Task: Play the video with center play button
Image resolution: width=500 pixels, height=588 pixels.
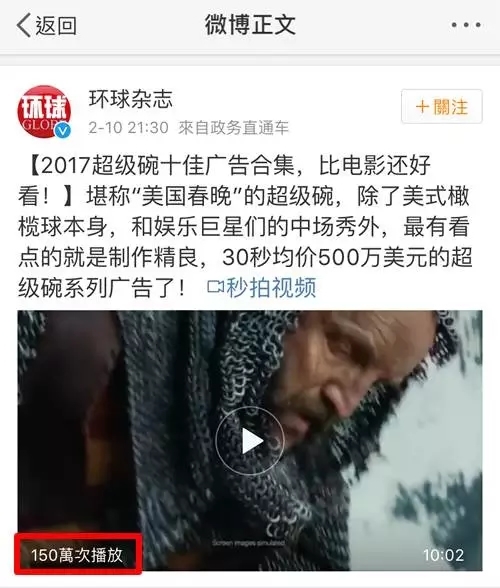Action: (x=250, y=441)
